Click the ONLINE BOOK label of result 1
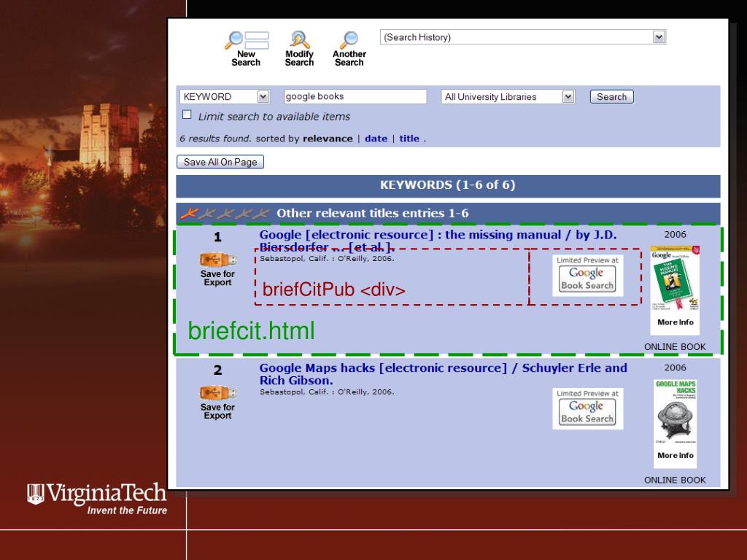Image resolution: width=747 pixels, height=560 pixels. point(675,346)
